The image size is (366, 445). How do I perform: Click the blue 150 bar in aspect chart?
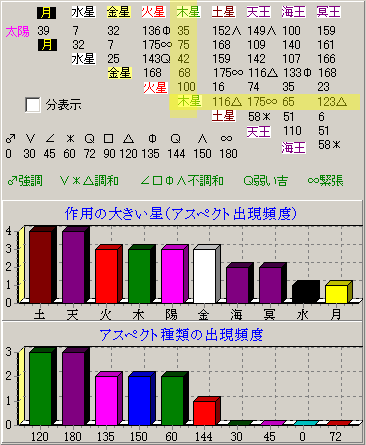pos(139,400)
